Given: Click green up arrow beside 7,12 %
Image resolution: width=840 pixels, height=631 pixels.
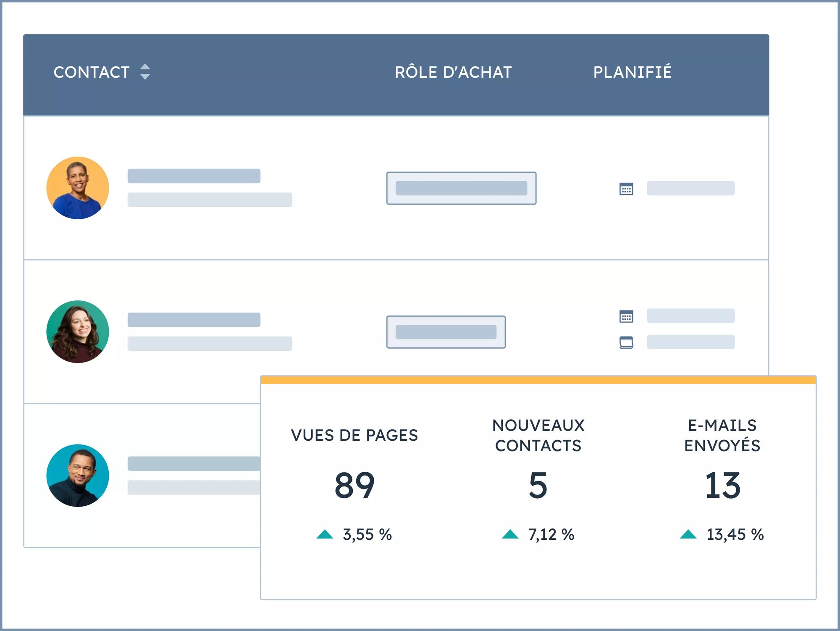Looking at the screenshot, I should tap(510, 534).
